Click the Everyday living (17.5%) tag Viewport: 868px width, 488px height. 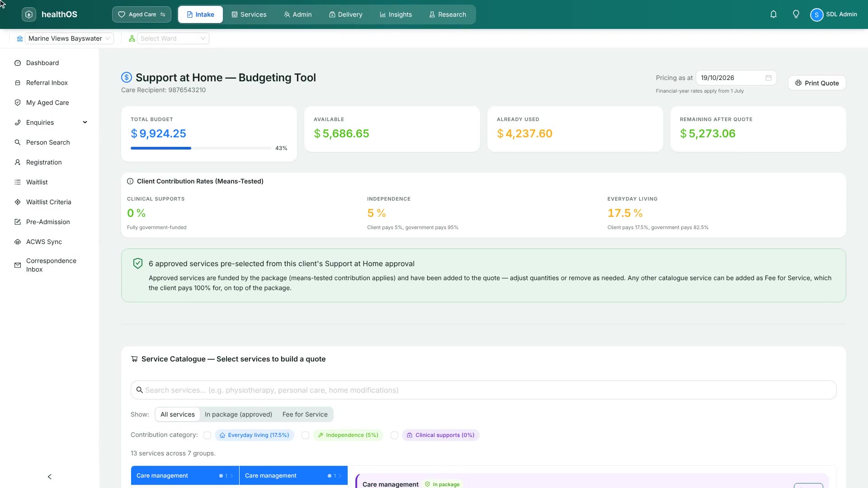(x=255, y=435)
